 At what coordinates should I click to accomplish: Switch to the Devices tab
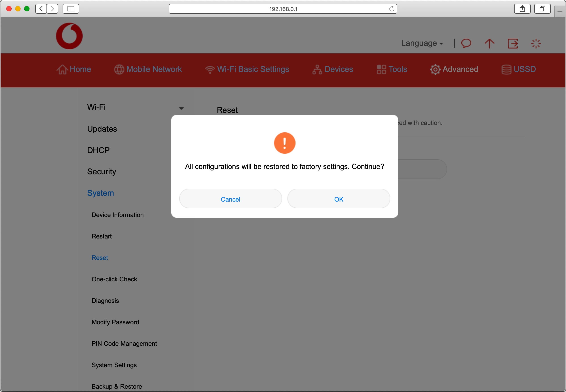pos(332,69)
